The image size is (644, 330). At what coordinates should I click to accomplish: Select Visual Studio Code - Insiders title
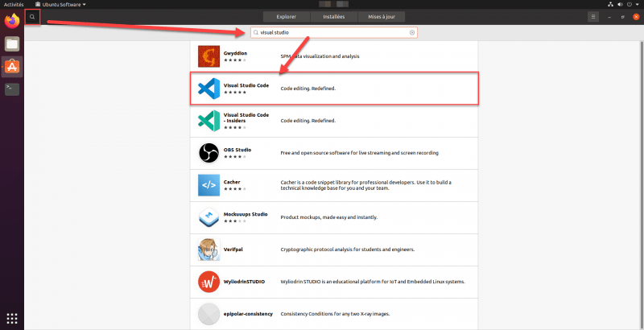pyautogui.click(x=246, y=118)
